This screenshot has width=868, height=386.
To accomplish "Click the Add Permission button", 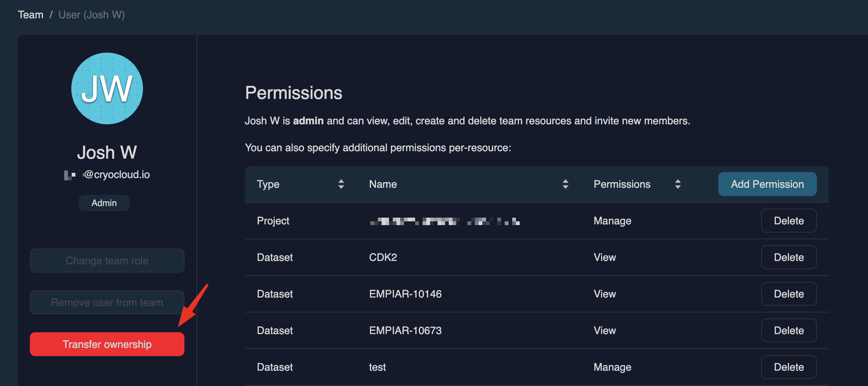I will pyautogui.click(x=767, y=184).
